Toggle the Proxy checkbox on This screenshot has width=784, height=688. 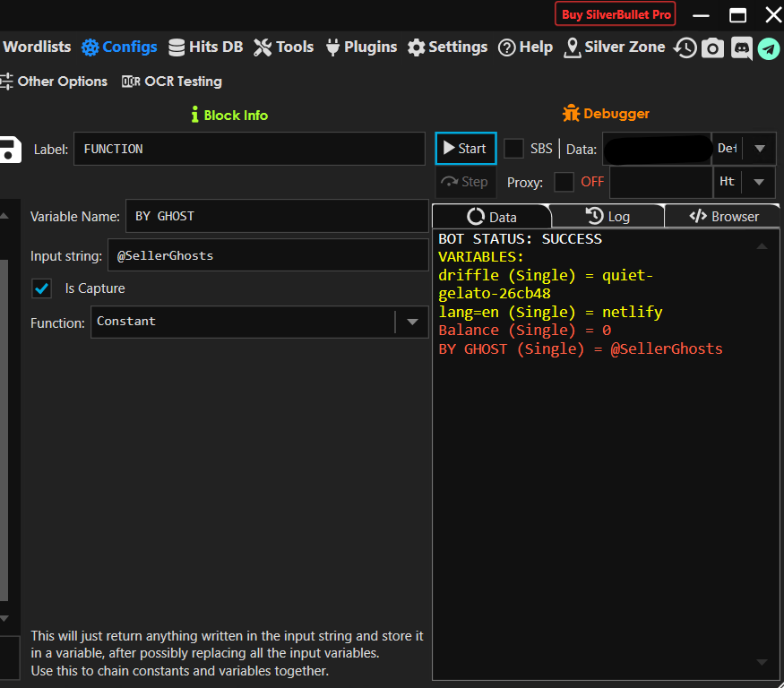(x=564, y=182)
